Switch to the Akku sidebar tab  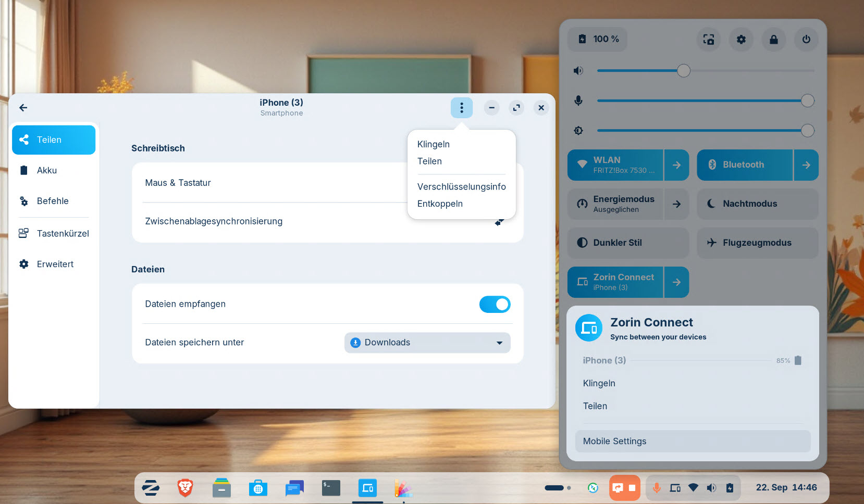47,170
